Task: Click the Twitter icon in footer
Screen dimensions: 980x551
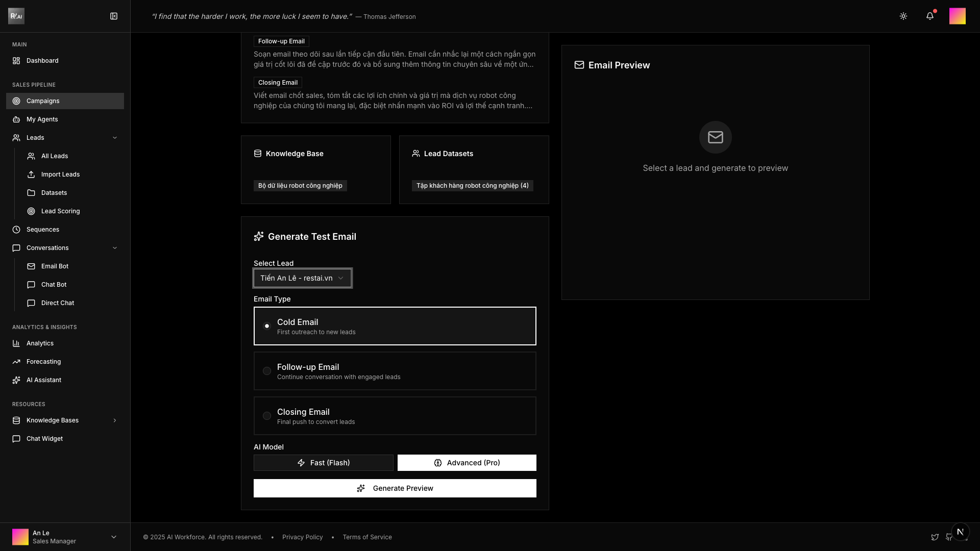Action: (935, 537)
